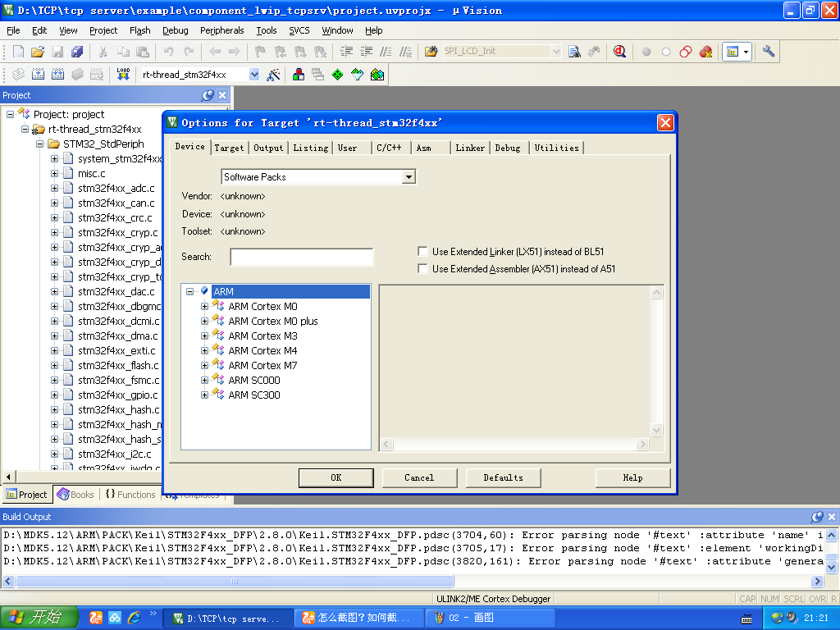Click the Build Output horizontal scrollbar thumb
Image resolution: width=840 pixels, height=630 pixels.
[x=235, y=582]
